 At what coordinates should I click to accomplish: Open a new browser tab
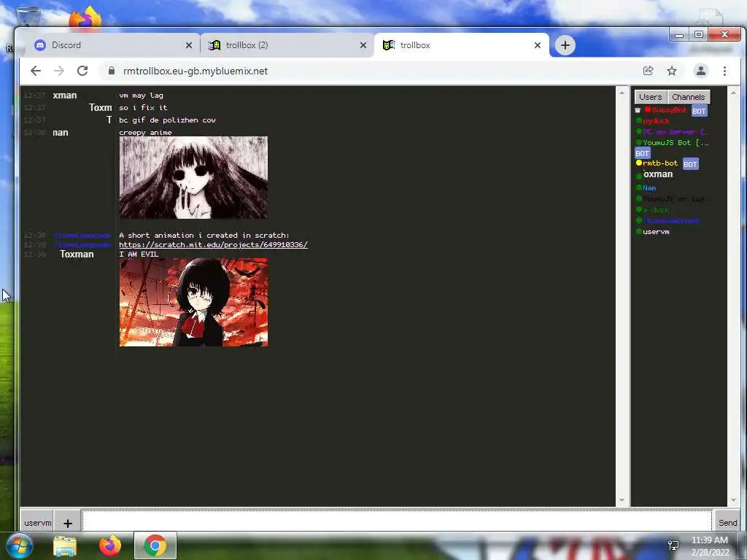(565, 45)
